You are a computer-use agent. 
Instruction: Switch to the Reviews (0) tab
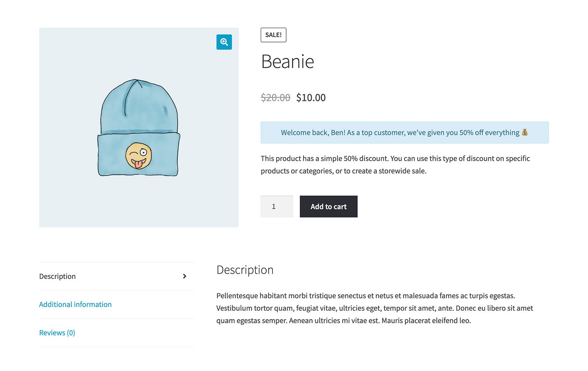tap(57, 333)
